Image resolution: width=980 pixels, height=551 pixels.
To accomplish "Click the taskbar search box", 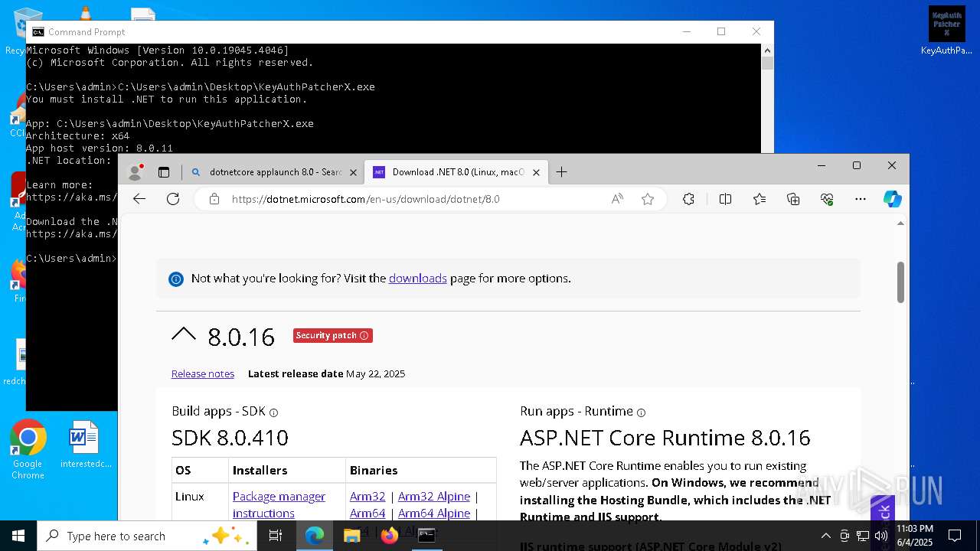I will [147, 536].
